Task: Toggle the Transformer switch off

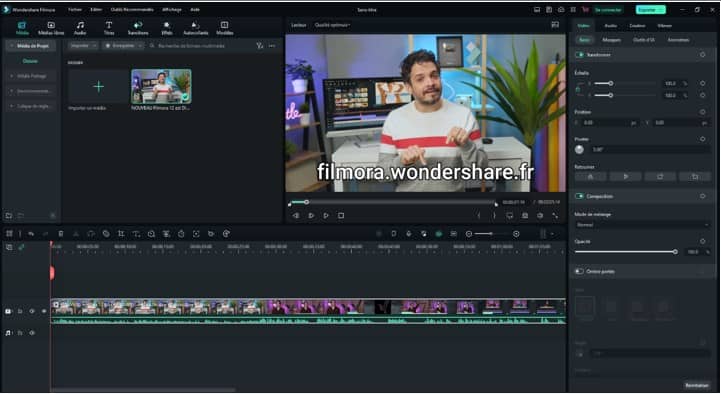Action: 579,55
